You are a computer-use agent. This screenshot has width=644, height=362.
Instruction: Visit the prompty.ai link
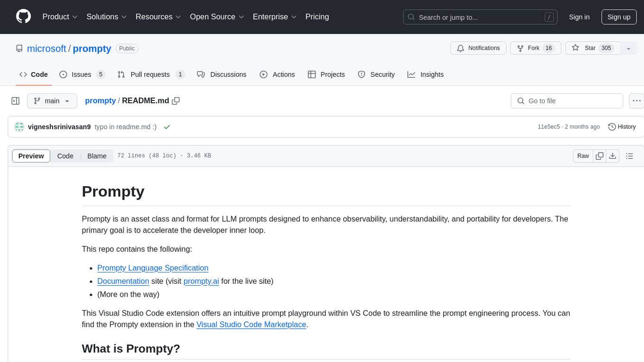[201, 281]
